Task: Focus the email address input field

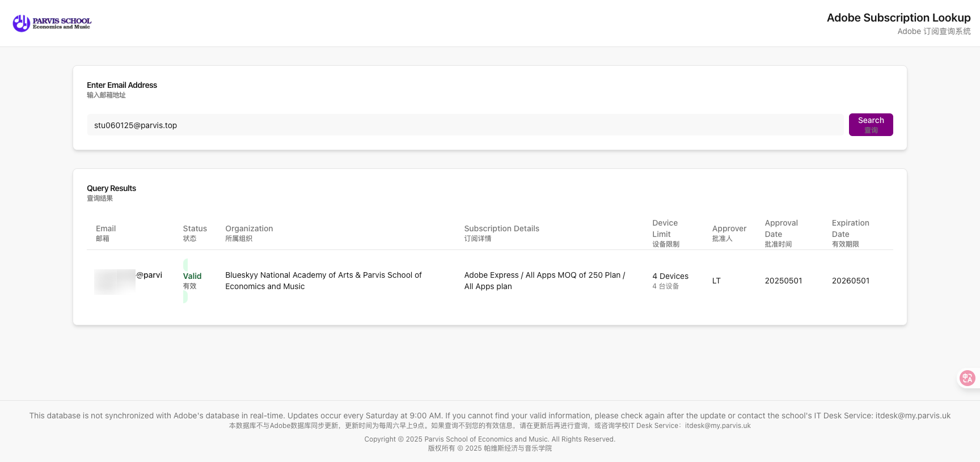Action: click(x=465, y=125)
